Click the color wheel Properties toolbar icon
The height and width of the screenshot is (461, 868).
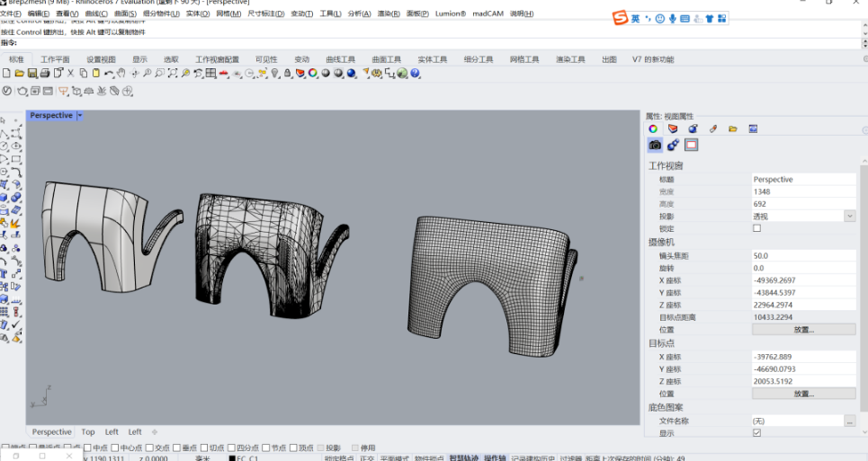pyautogui.click(x=313, y=73)
